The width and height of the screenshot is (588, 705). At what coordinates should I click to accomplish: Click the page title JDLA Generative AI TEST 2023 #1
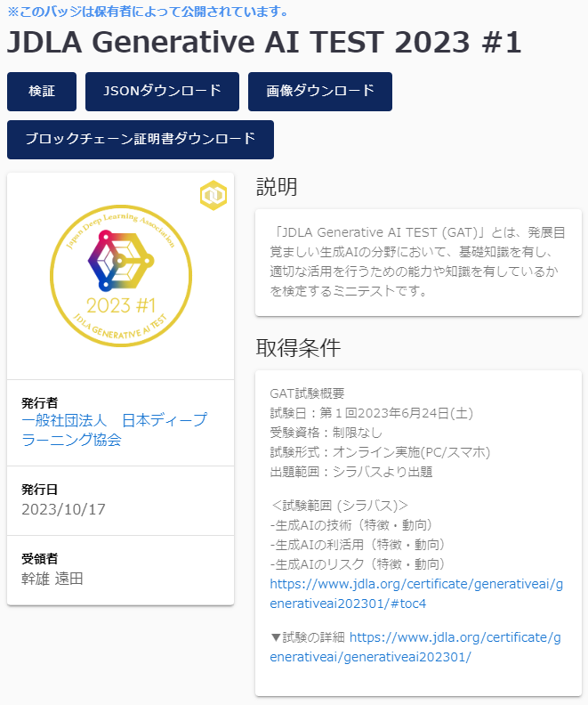[264, 42]
